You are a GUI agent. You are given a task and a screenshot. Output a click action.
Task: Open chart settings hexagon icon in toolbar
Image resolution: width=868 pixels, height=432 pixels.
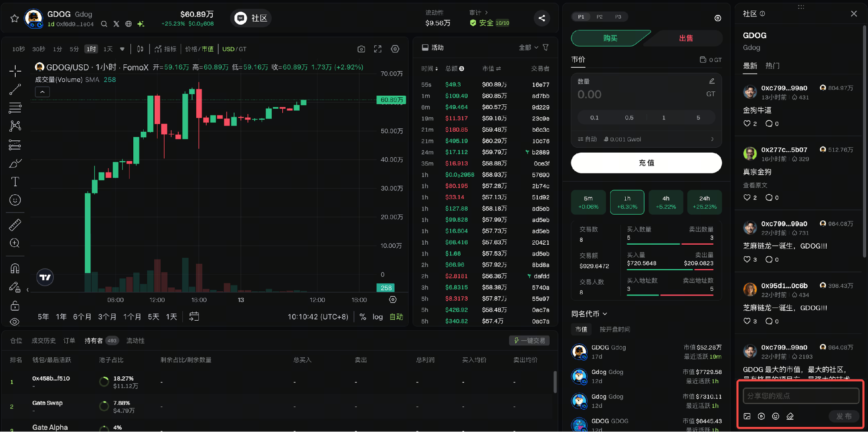(x=395, y=49)
